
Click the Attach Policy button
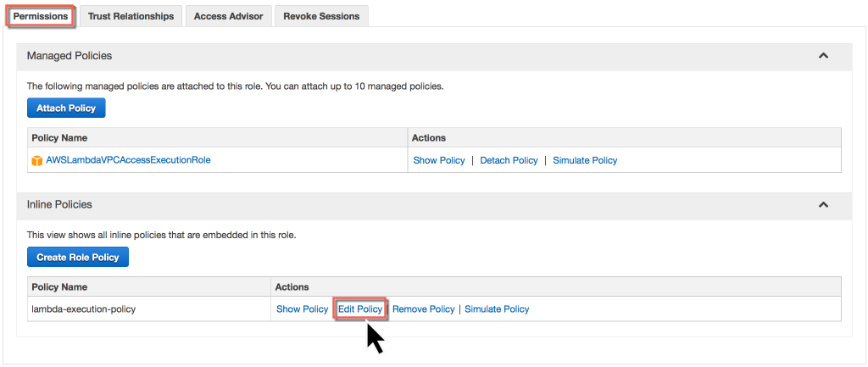click(x=66, y=108)
